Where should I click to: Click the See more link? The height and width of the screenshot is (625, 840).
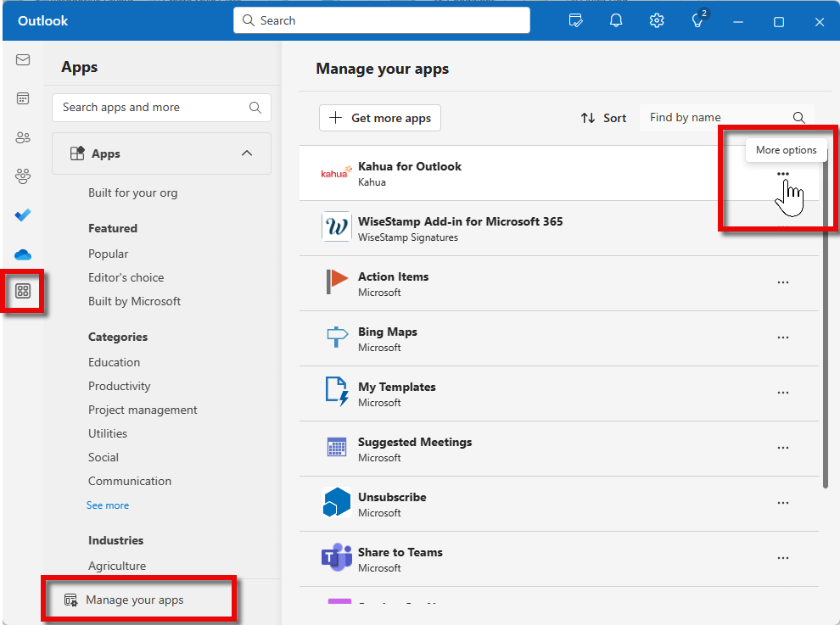coord(108,505)
